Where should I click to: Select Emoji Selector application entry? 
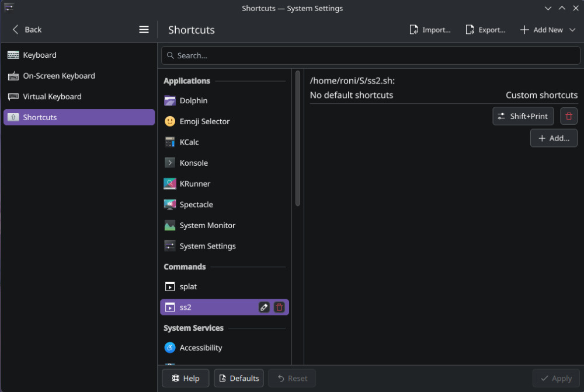[x=225, y=121]
